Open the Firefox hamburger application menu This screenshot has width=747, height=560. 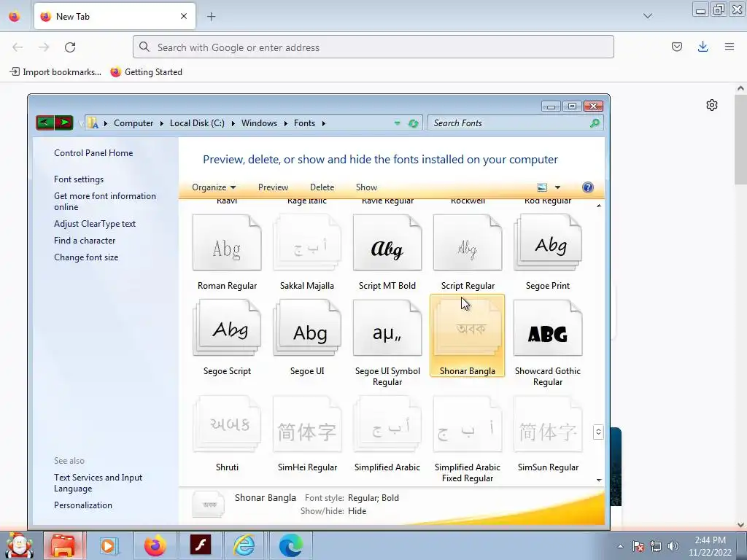(x=729, y=47)
